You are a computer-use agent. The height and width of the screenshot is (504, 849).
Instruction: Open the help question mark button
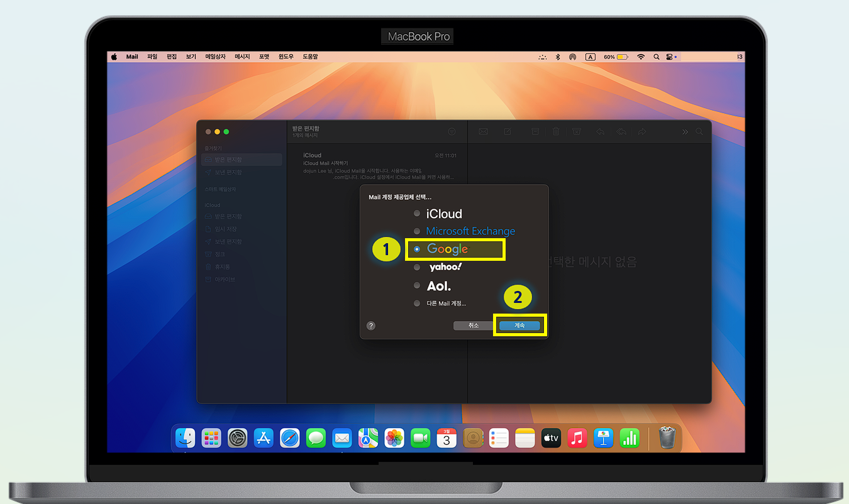point(371,326)
